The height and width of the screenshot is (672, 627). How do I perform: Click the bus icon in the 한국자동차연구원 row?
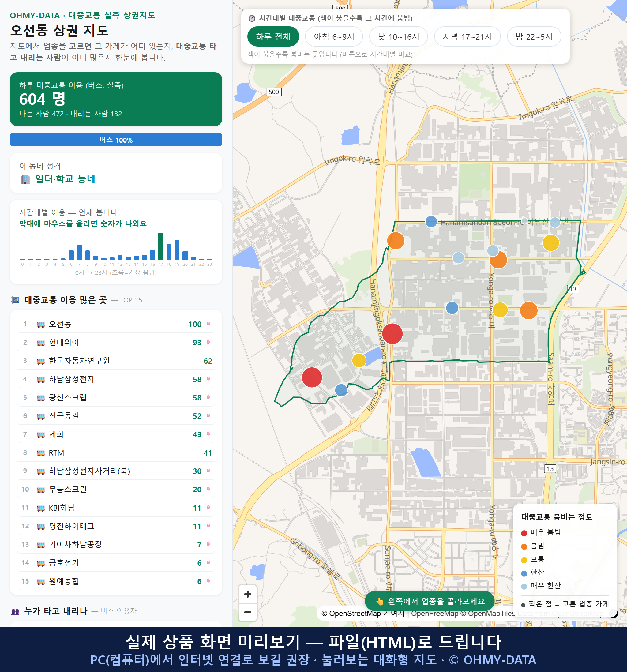tap(40, 361)
